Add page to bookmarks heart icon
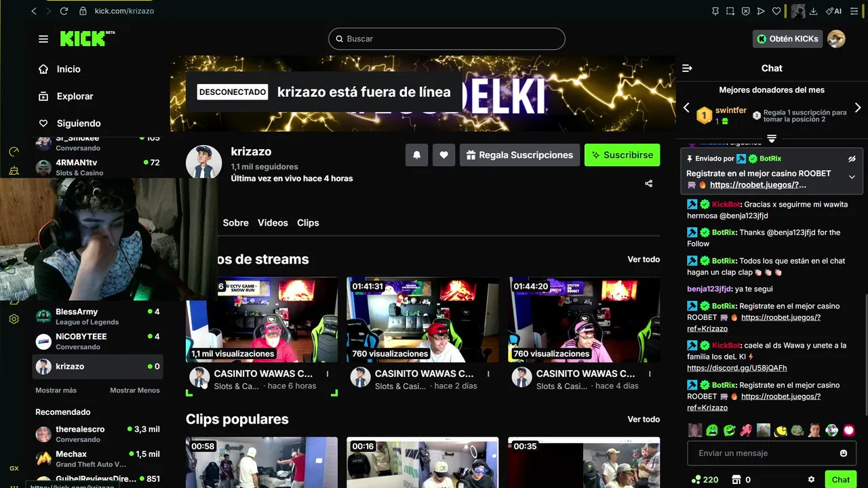The image size is (868, 488). pyautogui.click(x=776, y=11)
